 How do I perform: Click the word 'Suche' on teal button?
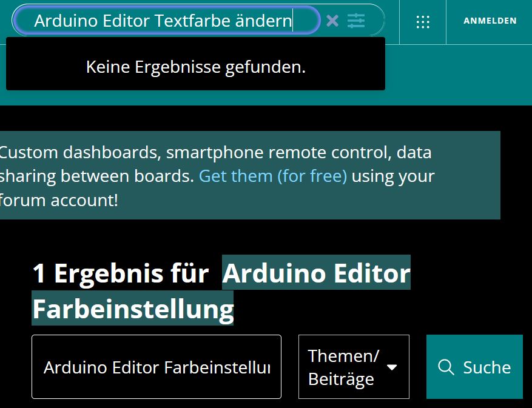pos(487,367)
